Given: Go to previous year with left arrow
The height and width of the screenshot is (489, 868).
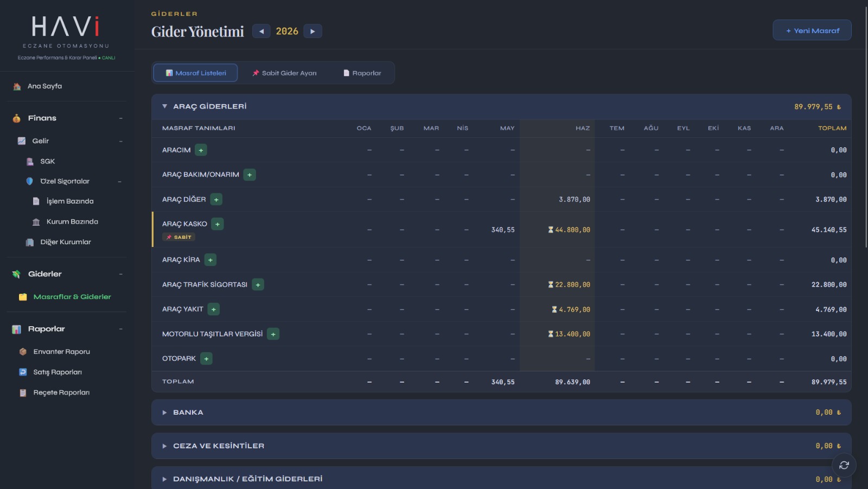Looking at the screenshot, I should coord(261,31).
